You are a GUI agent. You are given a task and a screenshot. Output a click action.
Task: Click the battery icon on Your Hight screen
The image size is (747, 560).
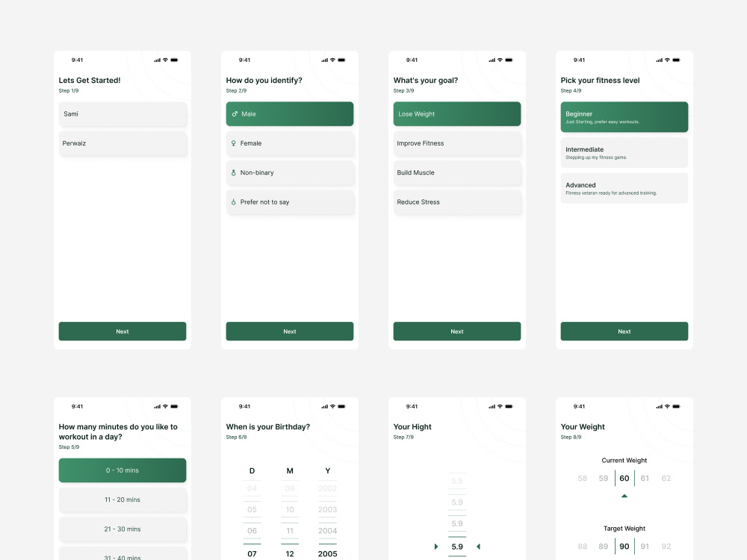coord(509,406)
